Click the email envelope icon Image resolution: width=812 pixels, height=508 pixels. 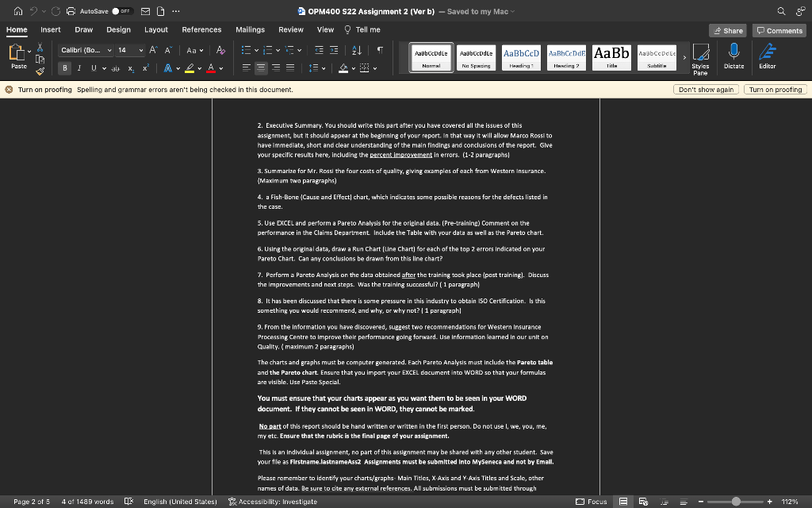[x=146, y=11]
